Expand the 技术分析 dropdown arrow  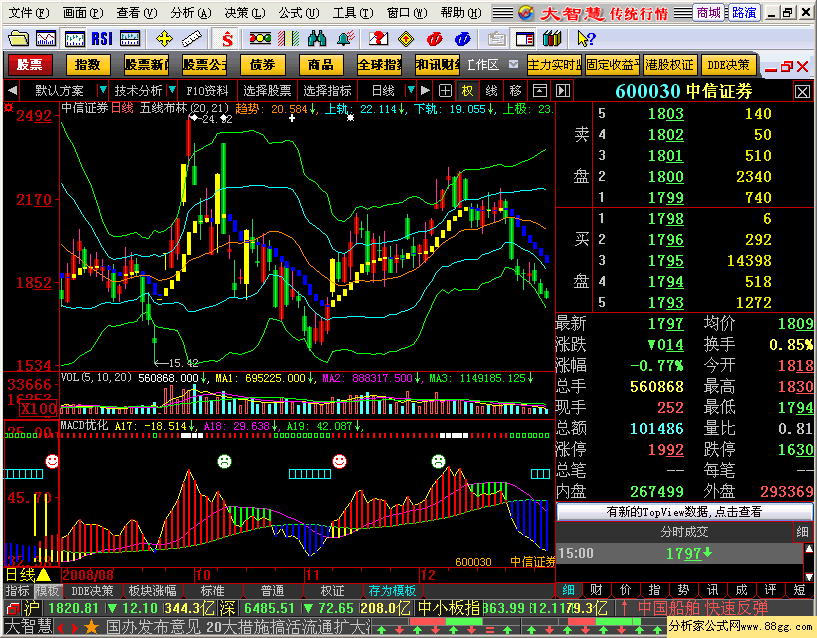(172, 90)
